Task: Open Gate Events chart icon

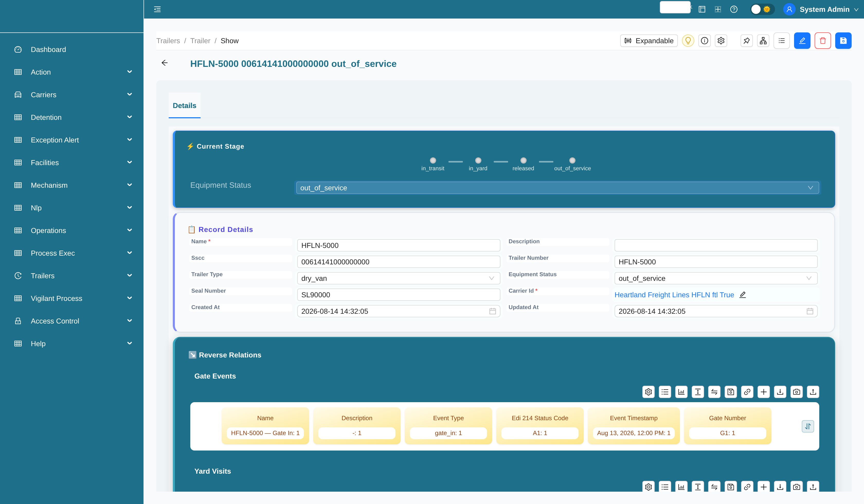Action: 681,392
